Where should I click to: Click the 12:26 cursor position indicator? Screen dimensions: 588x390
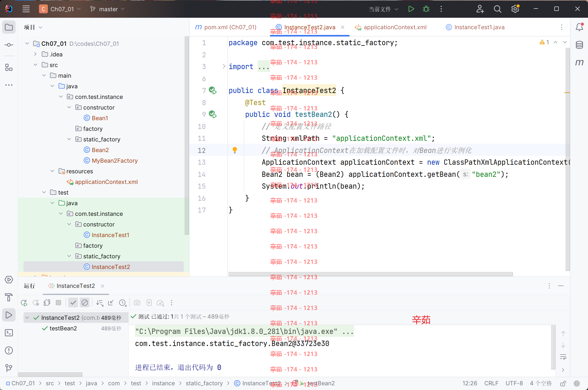(x=470, y=383)
